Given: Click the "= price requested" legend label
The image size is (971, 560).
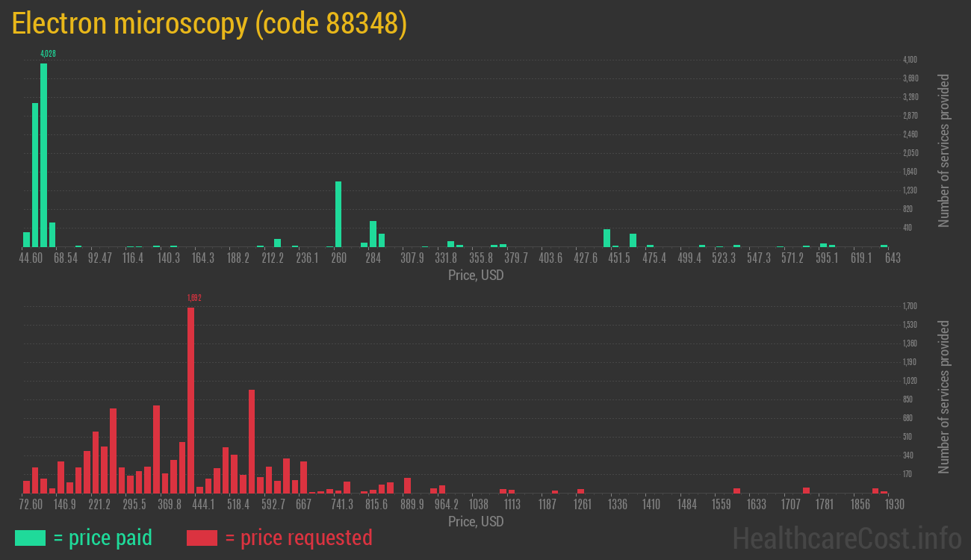Looking at the screenshot, I should click(298, 538).
